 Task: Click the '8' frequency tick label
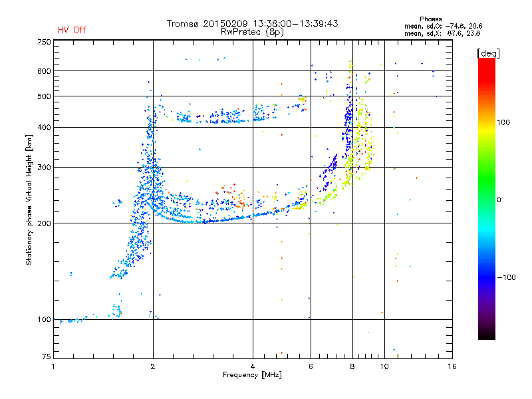click(352, 366)
